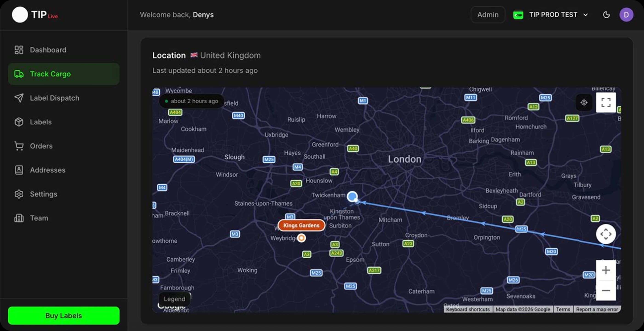The image size is (644, 331).
Task: Select the Track Cargo truck icon
Action: (19, 74)
